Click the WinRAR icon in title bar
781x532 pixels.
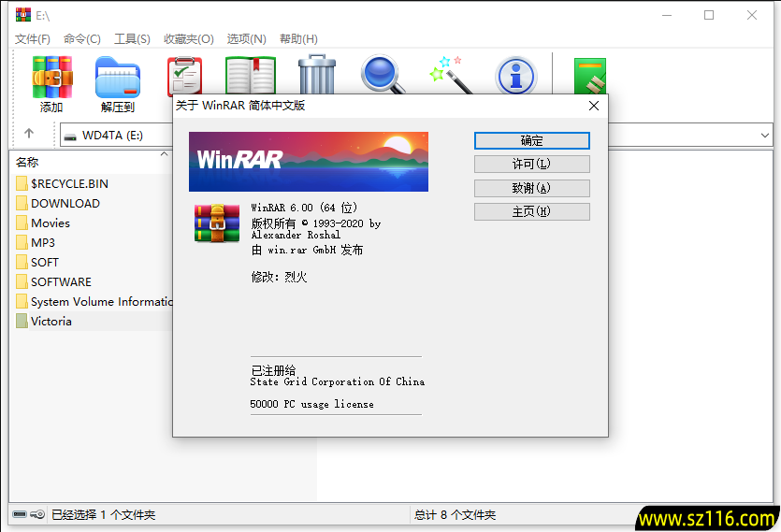click(x=22, y=15)
